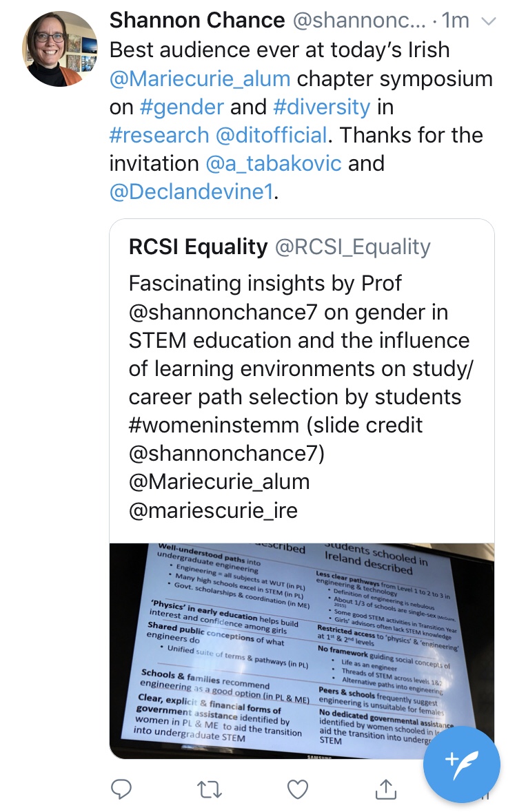Open RCSI Equality quoted tweet author
517x812 pixels.
click(x=199, y=247)
